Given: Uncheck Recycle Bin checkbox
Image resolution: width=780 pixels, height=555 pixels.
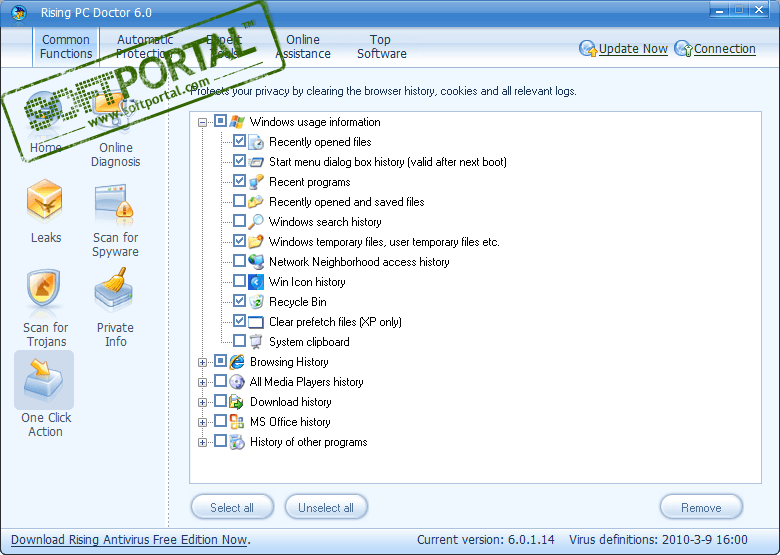Looking at the screenshot, I should click(x=239, y=300).
